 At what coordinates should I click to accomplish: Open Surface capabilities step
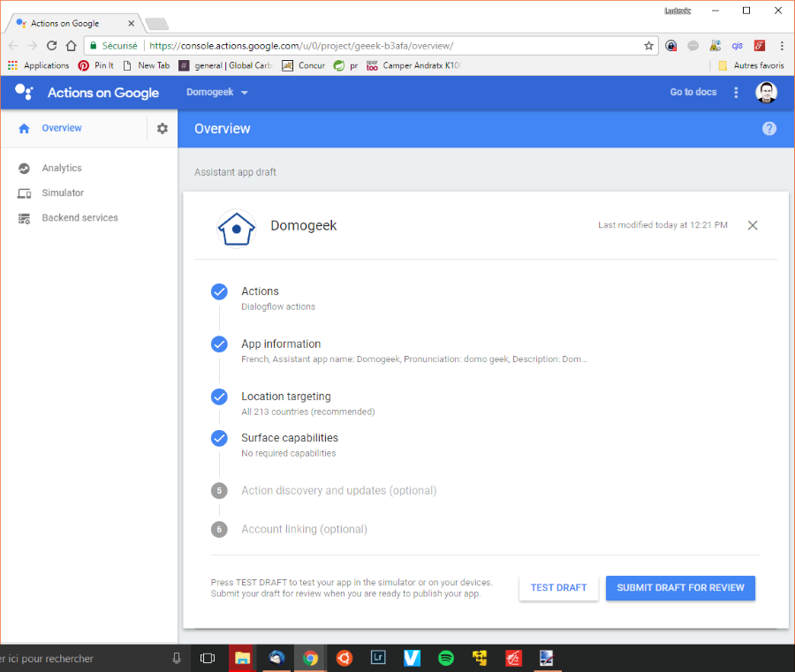pos(290,438)
